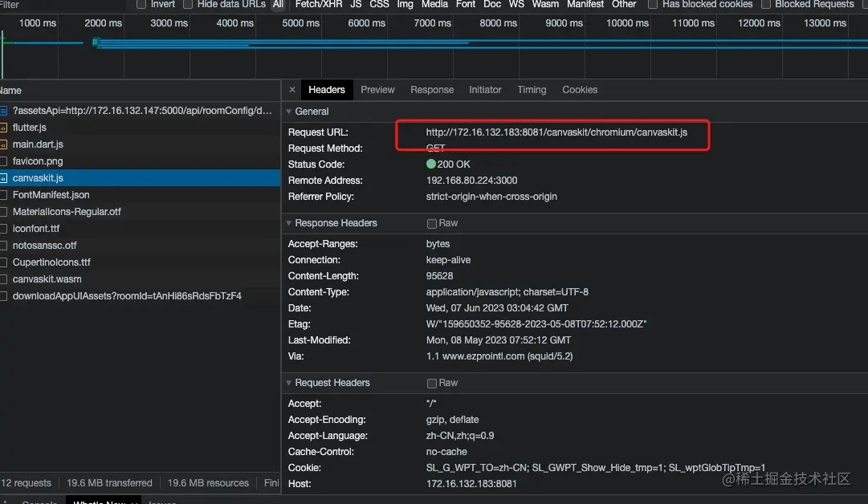
Task: Toggle the Invert filter checkbox
Action: pyautogui.click(x=141, y=5)
